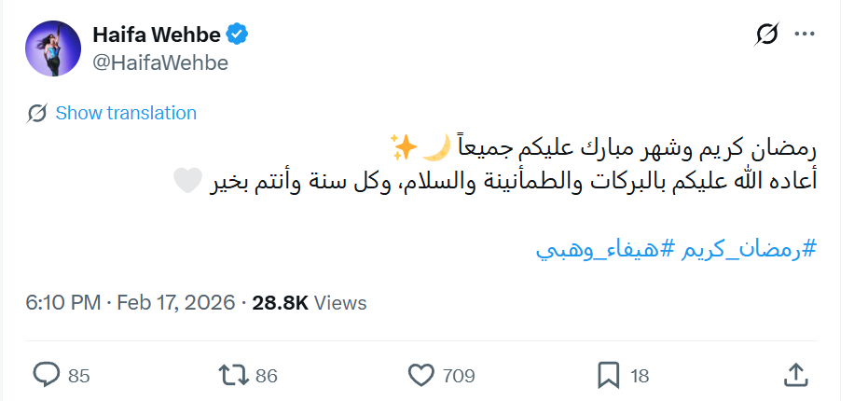This screenshot has width=868, height=401.
Task: Like the post with heart icon
Action: tap(422, 375)
